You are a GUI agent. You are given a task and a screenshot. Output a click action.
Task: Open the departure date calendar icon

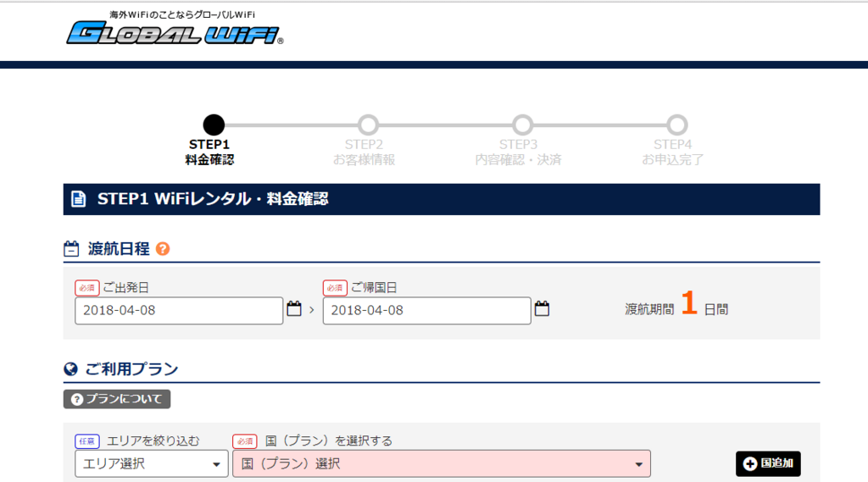[x=294, y=308]
